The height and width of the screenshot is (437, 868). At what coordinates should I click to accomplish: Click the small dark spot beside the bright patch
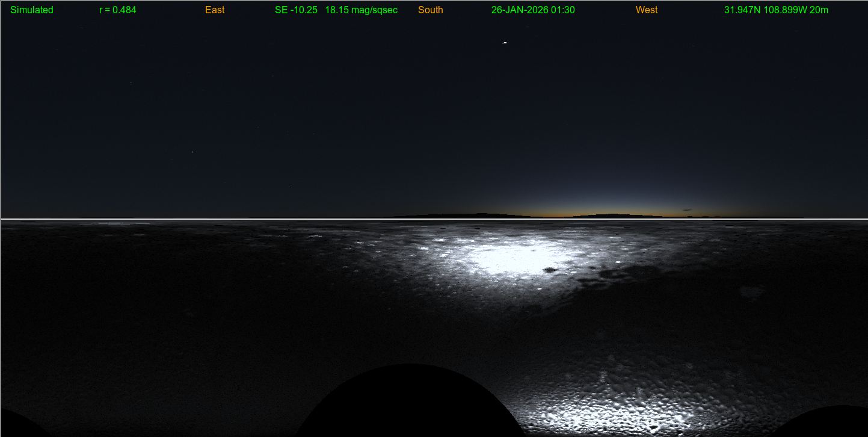[549, 270]
